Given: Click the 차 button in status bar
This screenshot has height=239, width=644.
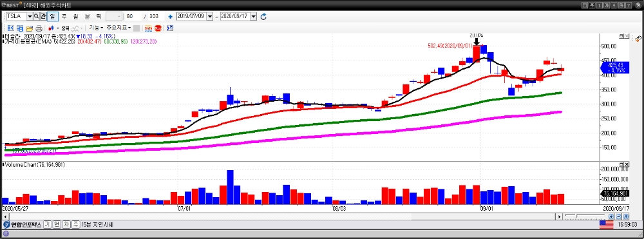Looking at the screenshot, I should [x=66, y=225].
